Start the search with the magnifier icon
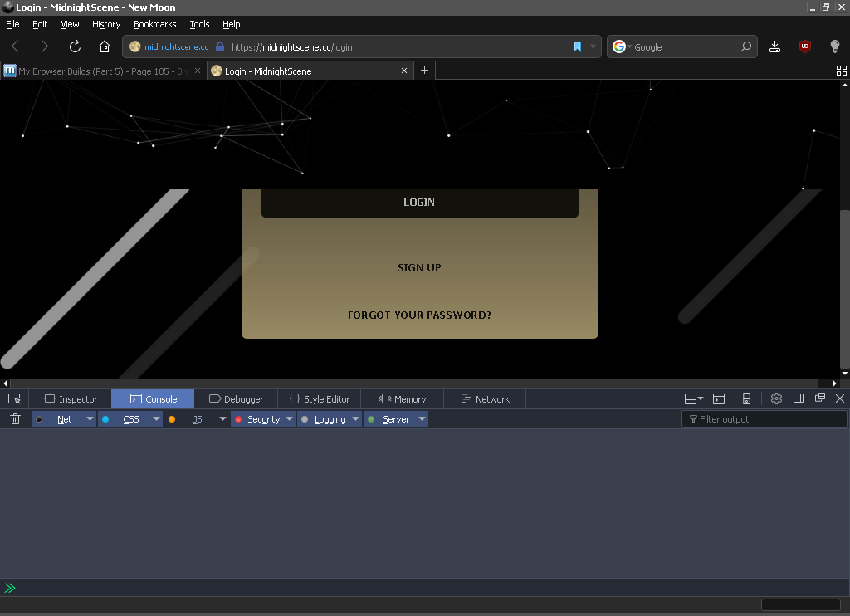 [x=746, y=47]
